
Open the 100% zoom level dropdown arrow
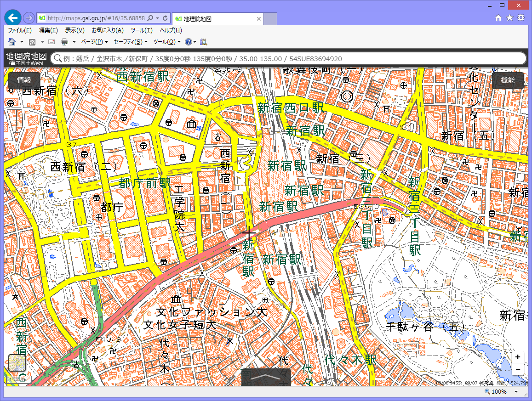[x=516, y=392]
